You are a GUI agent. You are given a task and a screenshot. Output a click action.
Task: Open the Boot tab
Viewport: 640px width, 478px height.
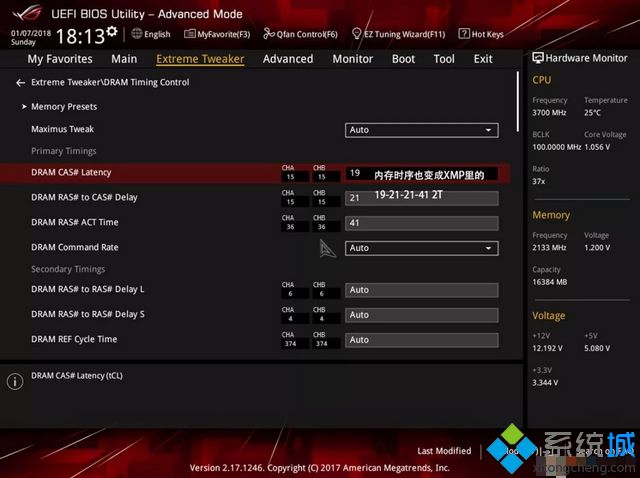(403, 59)
